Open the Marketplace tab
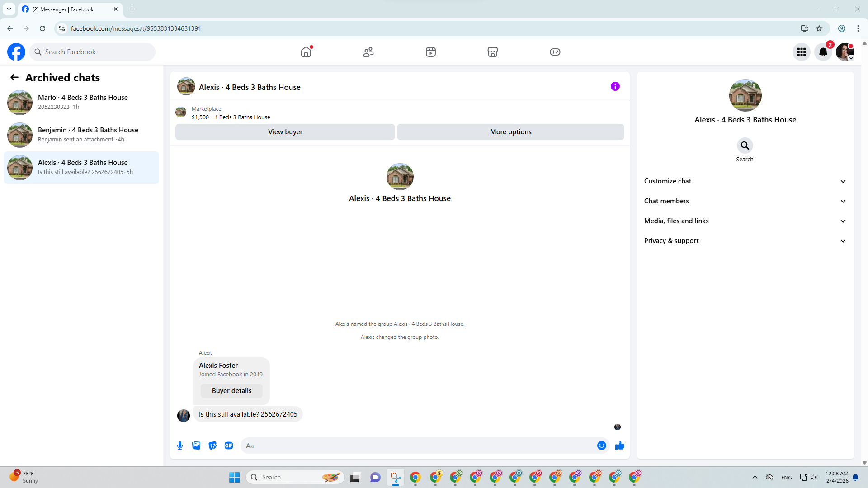The height and width of the screenshot is (488, 868). [493, 52]
